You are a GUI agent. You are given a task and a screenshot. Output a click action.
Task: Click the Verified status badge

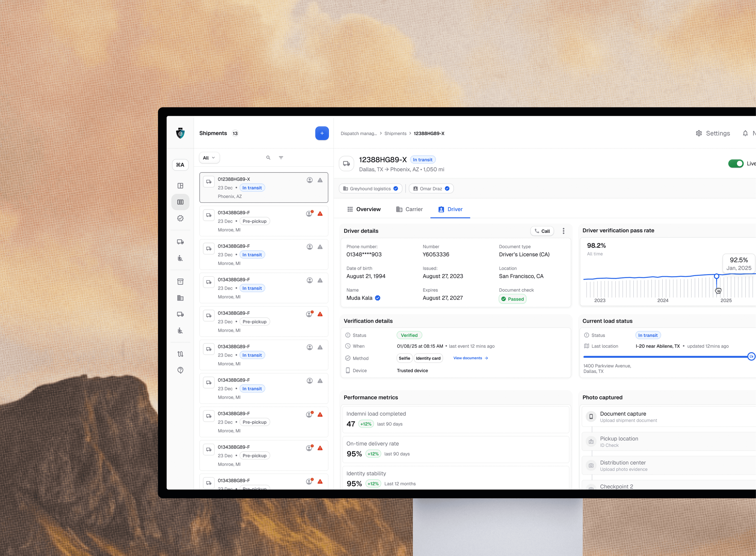pos(409,335)
